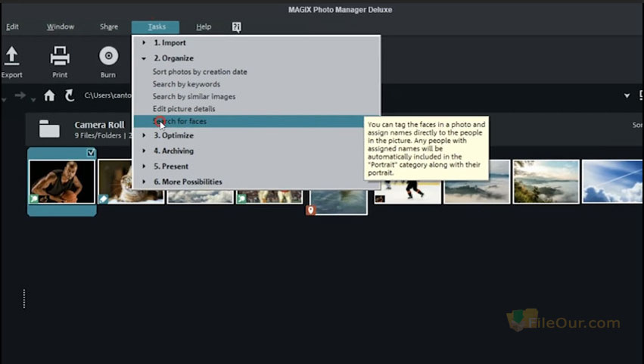
Task: Click the Print toolbar icon
Action: (60, 56)
